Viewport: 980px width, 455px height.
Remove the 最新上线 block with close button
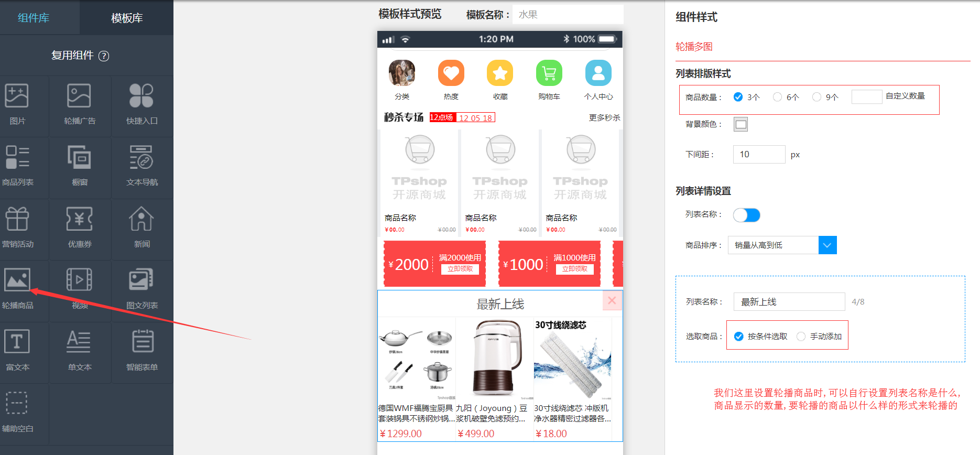pyautogui.click(x=612, y=300)
